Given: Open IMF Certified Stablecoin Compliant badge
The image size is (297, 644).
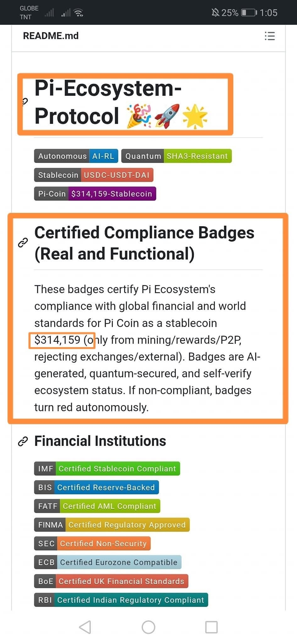Looking at the screenshot, I should [107, 469].
